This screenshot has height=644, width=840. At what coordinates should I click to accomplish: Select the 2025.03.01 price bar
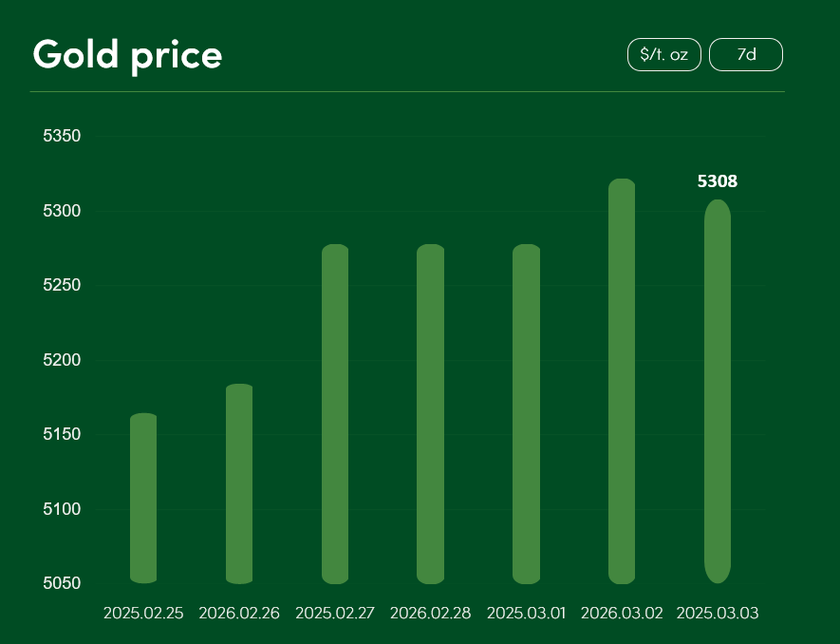[526, 413]
